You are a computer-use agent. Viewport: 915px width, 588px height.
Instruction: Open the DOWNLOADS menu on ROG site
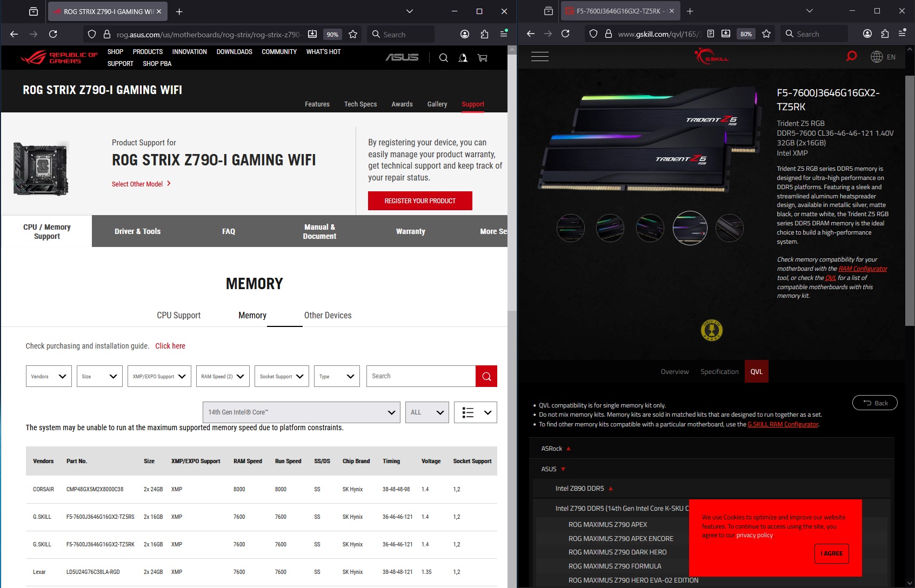[235, 52]
